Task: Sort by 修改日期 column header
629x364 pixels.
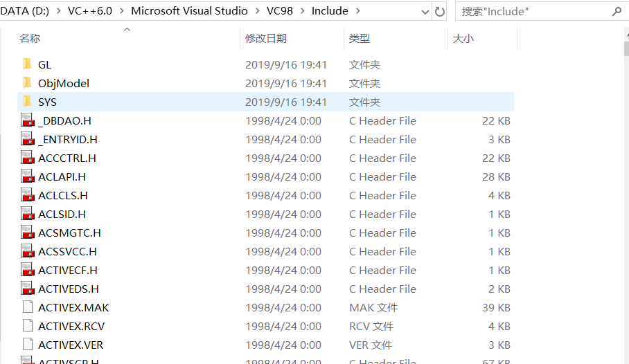Action: [x=266, y=39]
